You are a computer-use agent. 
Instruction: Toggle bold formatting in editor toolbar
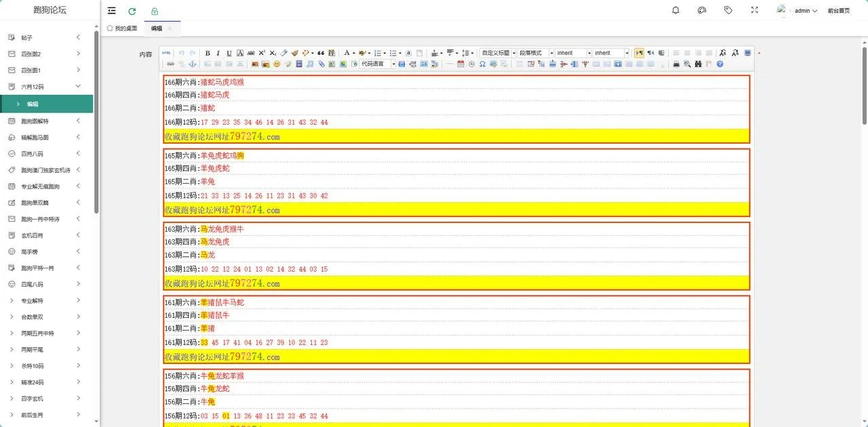click(208, 53)
